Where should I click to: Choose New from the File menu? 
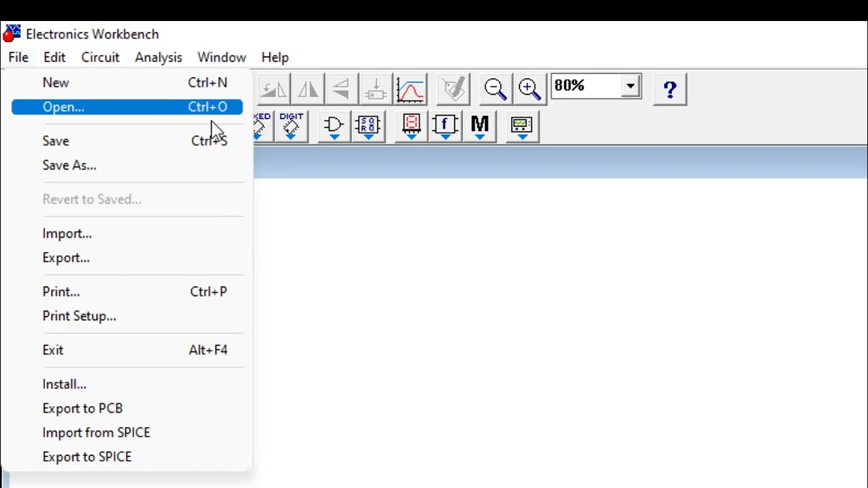click(127, 83)
